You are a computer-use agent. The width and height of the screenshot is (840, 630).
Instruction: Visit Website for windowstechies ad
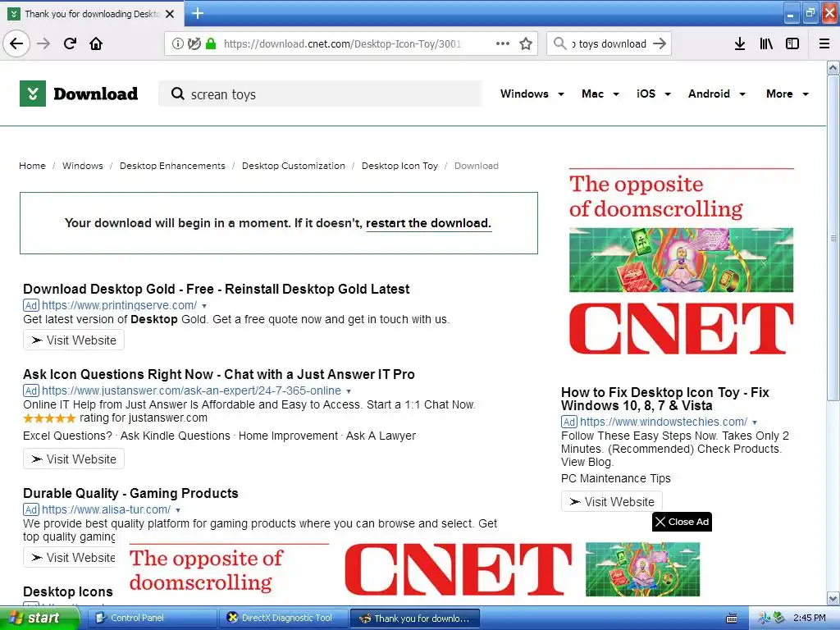(x=612, y=501)
